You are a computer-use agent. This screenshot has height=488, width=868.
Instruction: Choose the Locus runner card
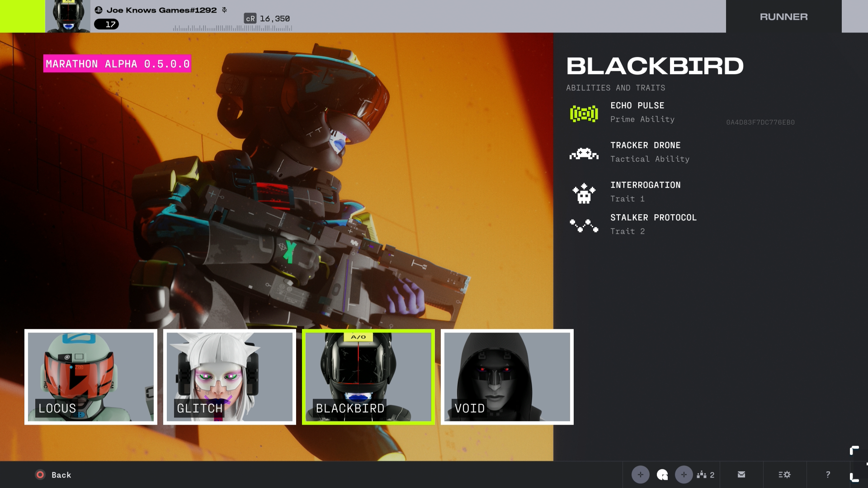pos(91,377)
